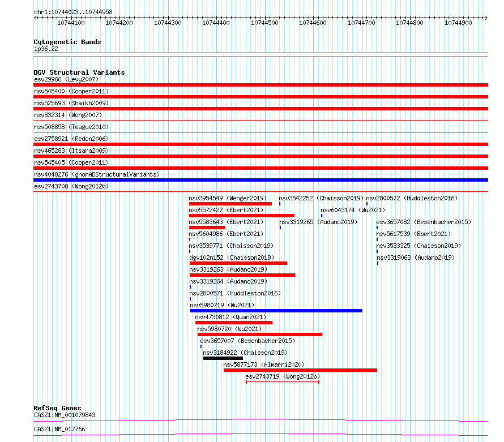Image resolution: width=504 pixels, height=442 pixels.
Task: Select the nsv5572427 (Ebert2021) label
Action: [x=226, y=210]
